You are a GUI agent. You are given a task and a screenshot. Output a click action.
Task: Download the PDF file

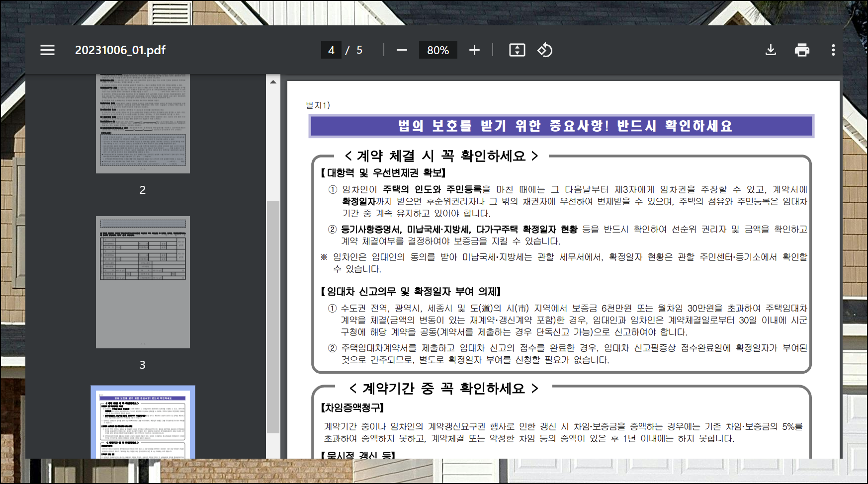coord(771,50)
